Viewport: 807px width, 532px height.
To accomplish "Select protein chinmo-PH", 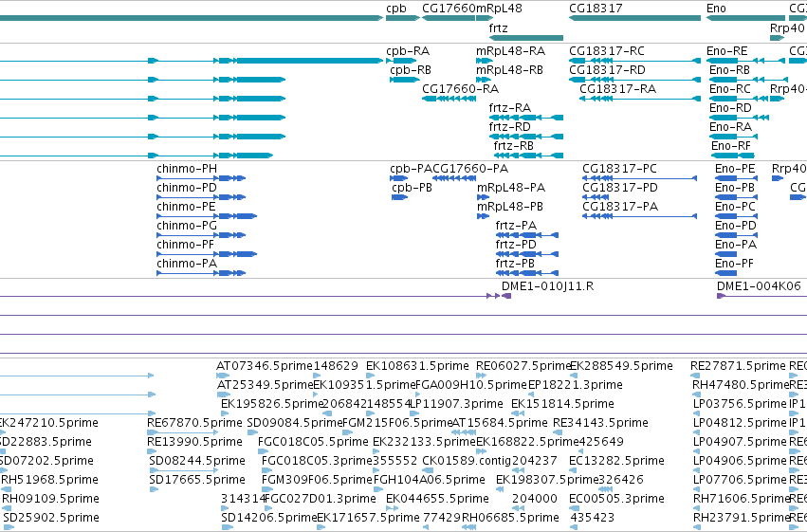I will pos(201,178).
